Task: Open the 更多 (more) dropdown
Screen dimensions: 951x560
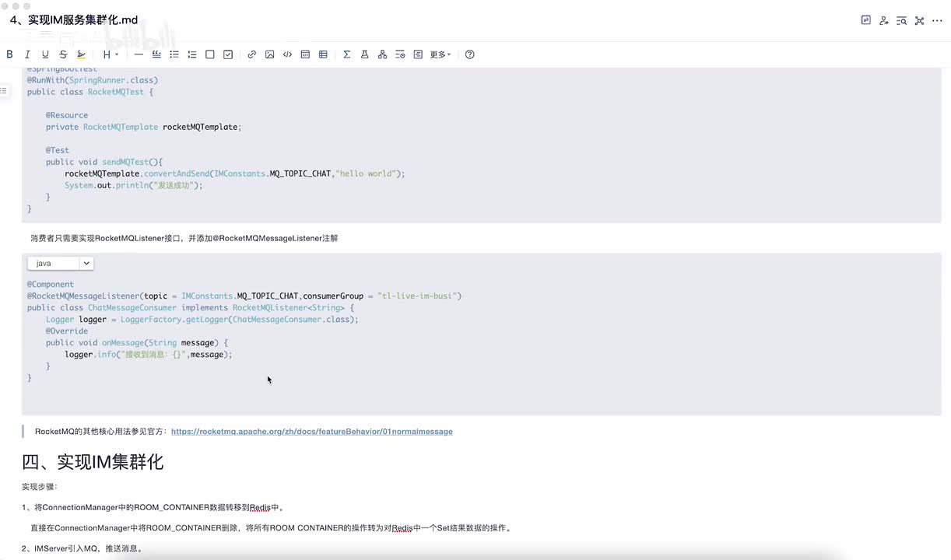Action: click(x=440, y=54)
